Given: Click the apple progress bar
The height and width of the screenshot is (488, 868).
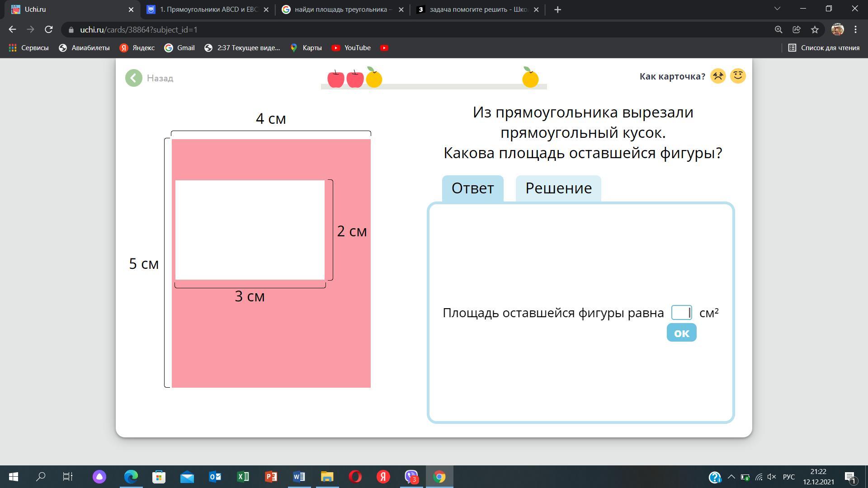Looking at the screenshot, I should [434, 85].
